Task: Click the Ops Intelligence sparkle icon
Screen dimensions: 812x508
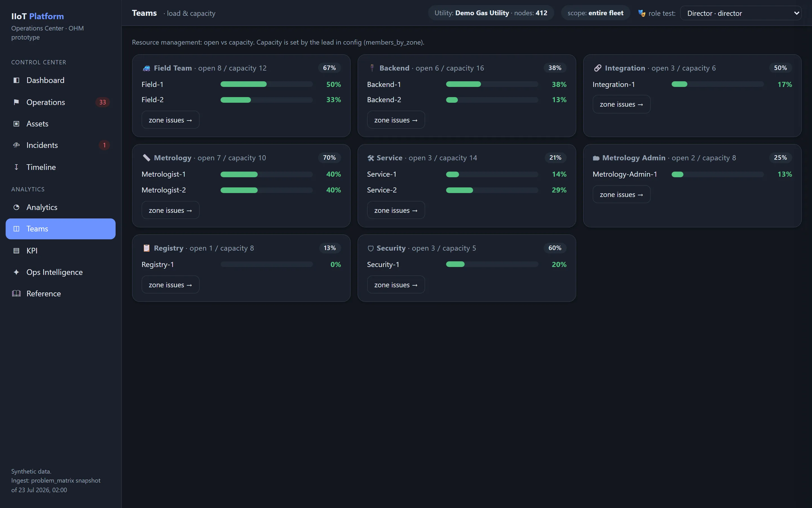Action: pyautogui.click(x=16, y=272)
